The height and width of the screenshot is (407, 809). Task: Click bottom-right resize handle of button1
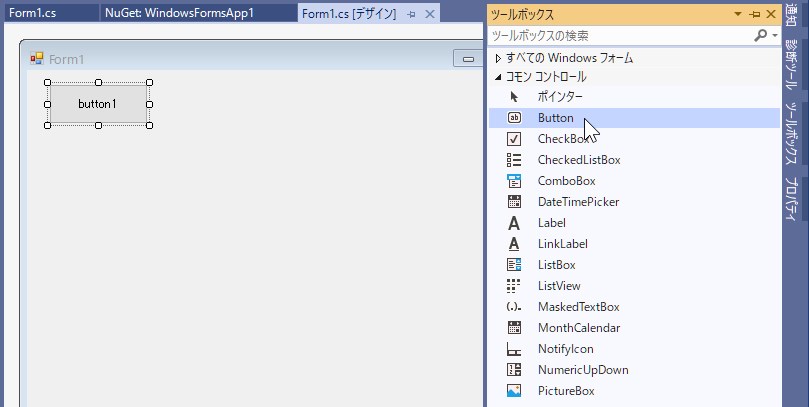(150, 125)
